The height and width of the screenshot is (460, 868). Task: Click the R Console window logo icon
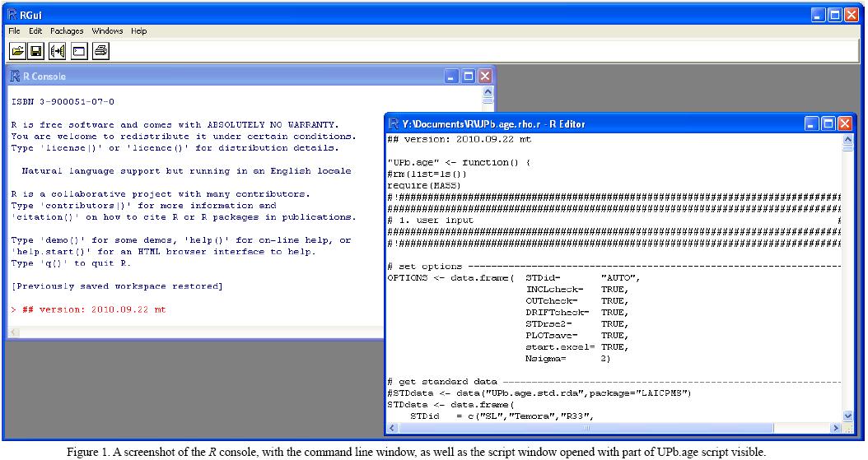(15, 77)
